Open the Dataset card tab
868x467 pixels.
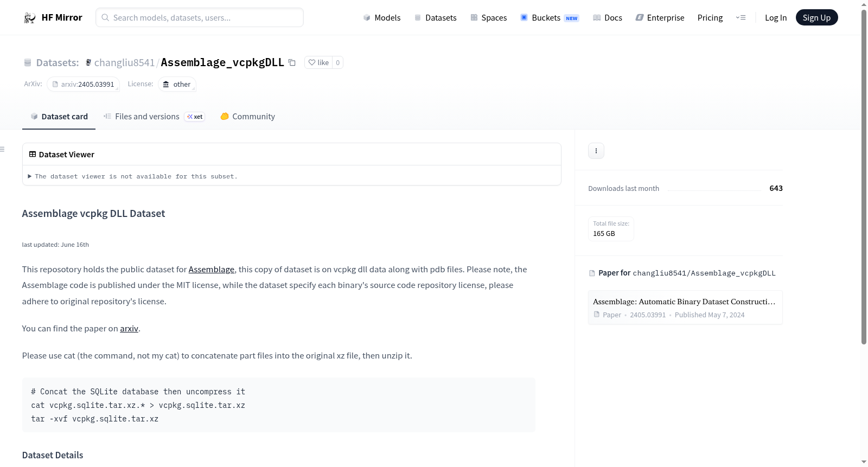59,117
